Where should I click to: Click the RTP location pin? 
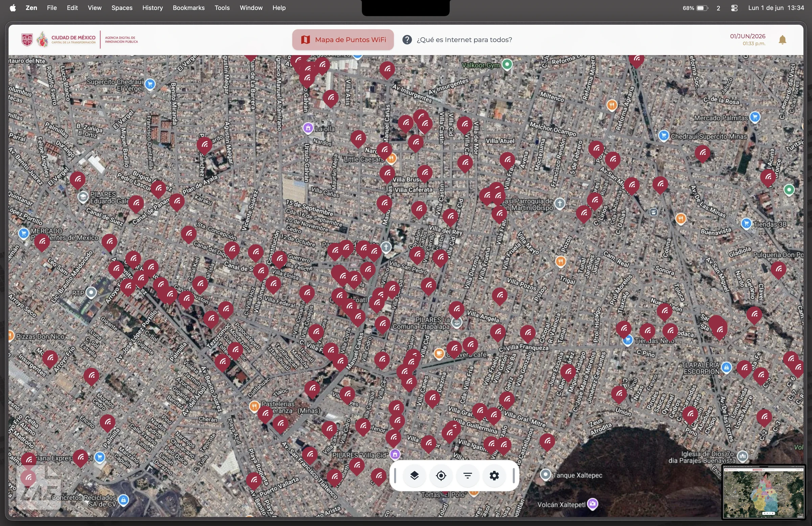pyautogui.click(x=91, y=292)
